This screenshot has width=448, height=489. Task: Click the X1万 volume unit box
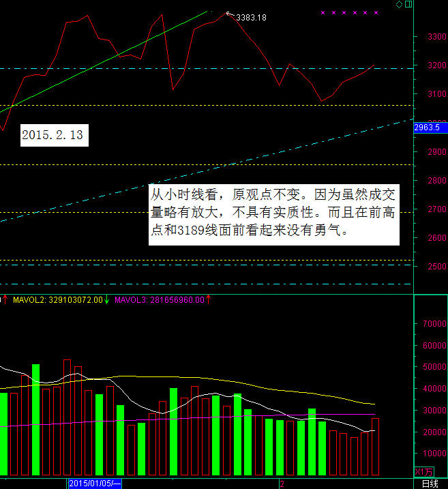(423, 471)
